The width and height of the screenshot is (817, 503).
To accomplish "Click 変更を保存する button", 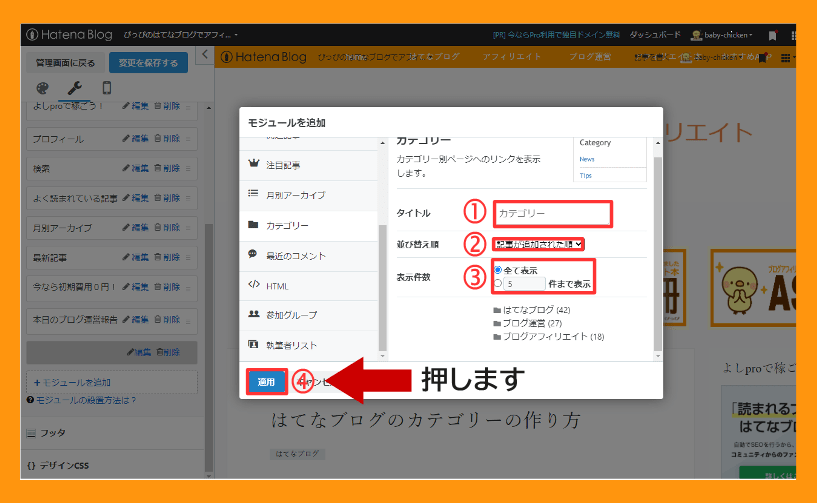I will (148, 63).
